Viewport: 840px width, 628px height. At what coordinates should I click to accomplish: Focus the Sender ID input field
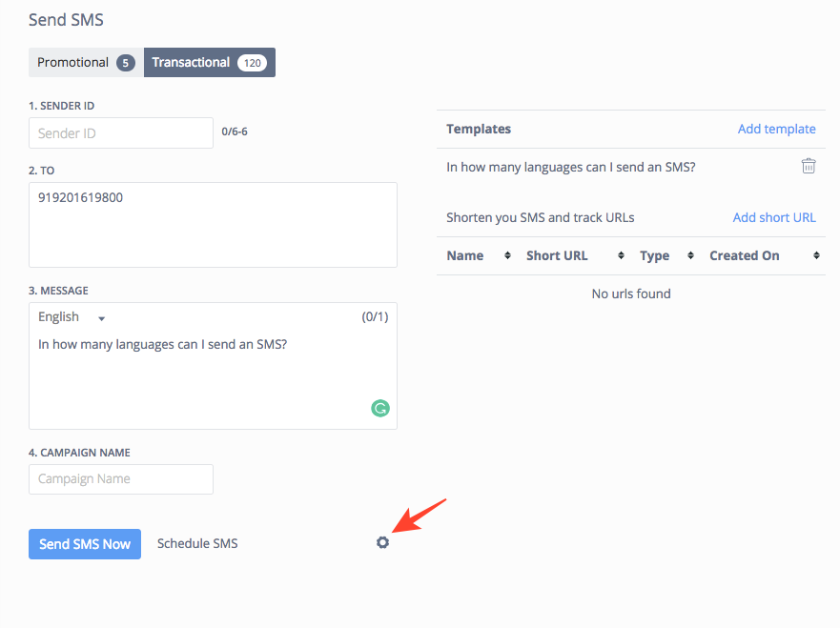coord(121,133)
